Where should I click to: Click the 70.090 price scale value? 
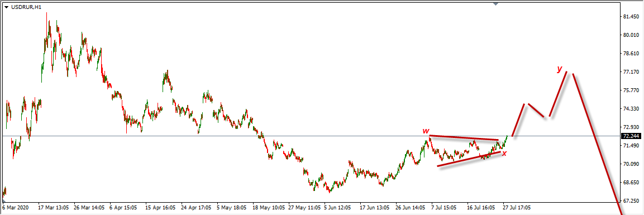631,164
